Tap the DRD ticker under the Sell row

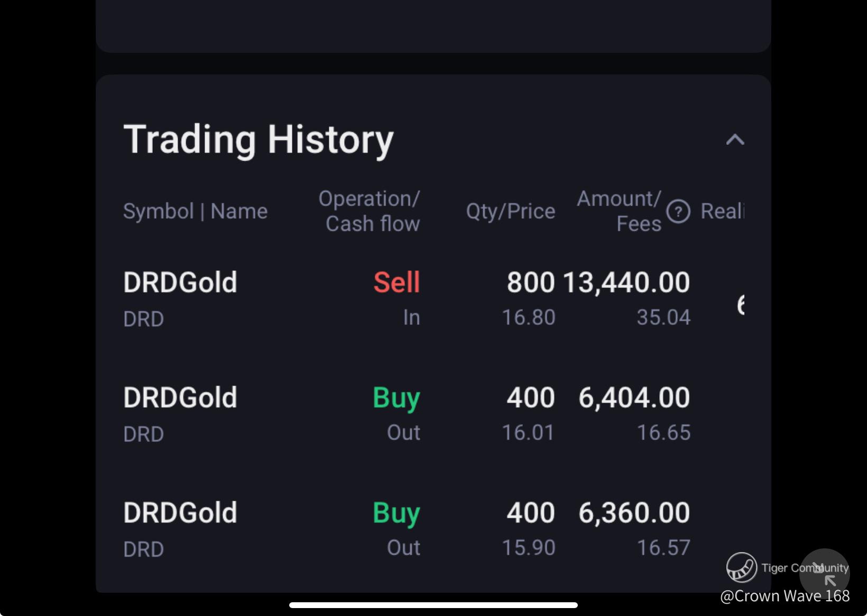tap(143, 319)
